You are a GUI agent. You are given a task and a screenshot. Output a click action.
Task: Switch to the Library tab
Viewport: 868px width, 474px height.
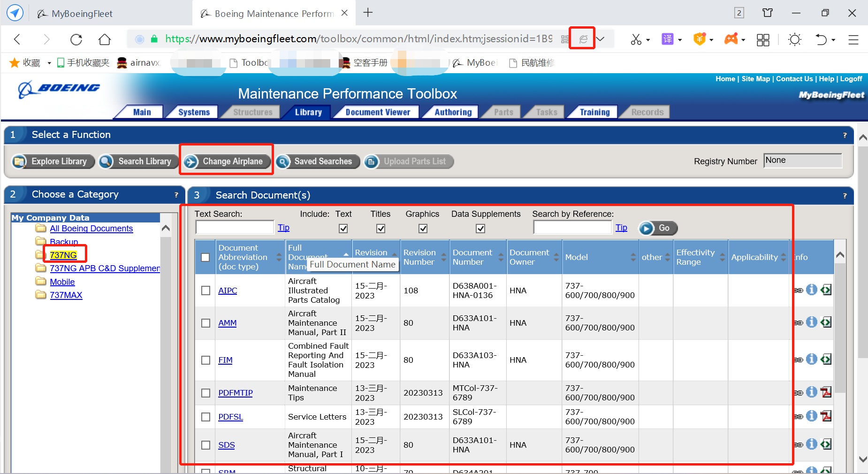(308, 112)
